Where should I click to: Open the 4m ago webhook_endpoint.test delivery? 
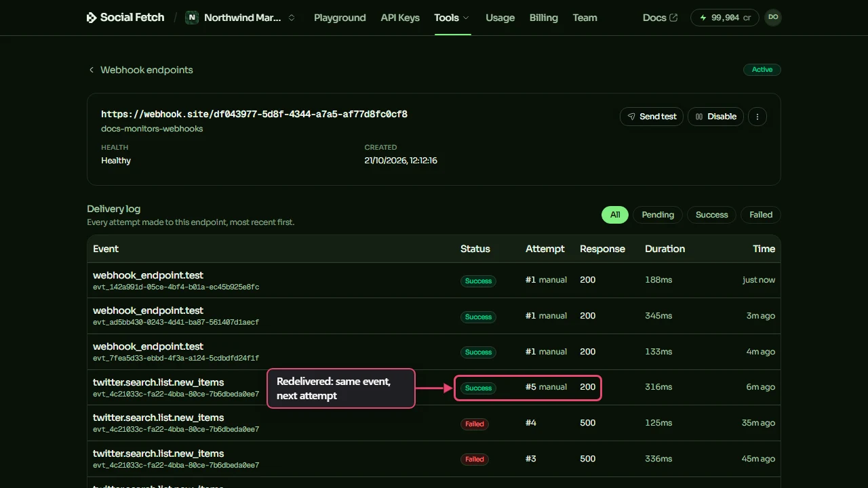(434, 352)
